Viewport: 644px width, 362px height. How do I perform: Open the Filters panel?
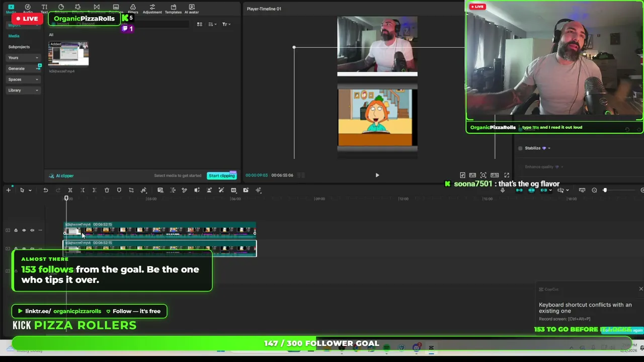133,9
